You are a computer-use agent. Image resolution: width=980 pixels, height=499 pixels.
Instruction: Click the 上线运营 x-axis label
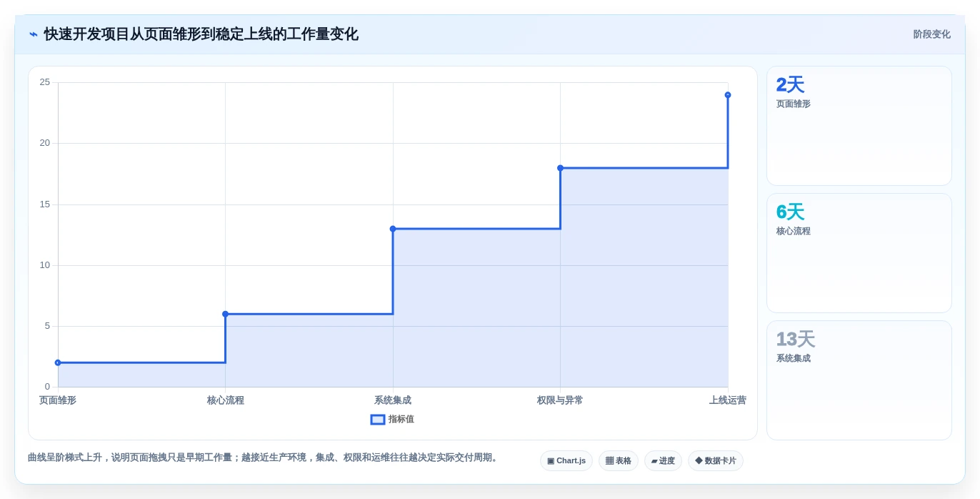(x=728, y=400)
